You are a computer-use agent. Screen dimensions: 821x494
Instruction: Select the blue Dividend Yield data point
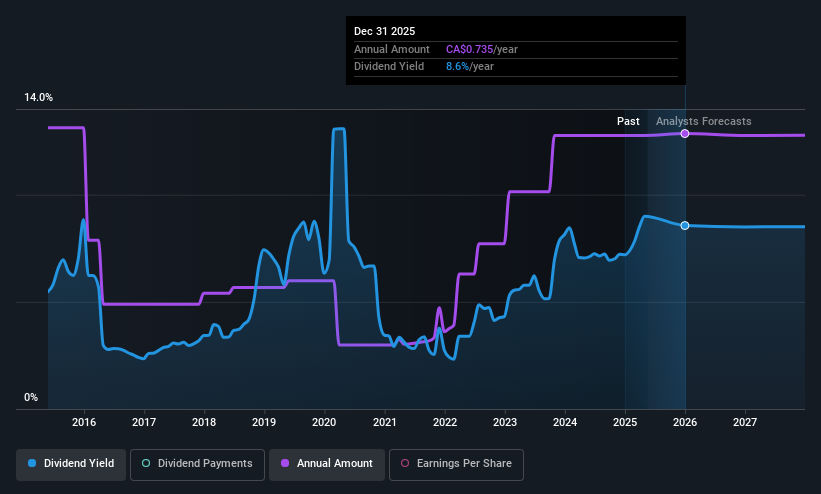click(685, 225)
